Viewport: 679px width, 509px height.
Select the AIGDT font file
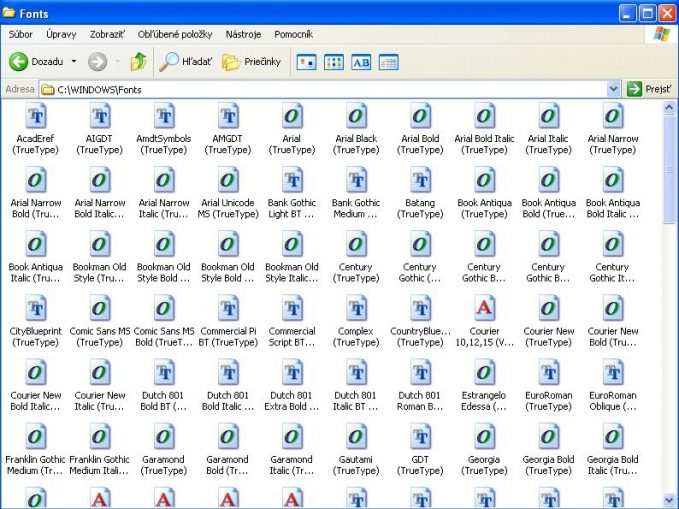[x=100, y=129]
